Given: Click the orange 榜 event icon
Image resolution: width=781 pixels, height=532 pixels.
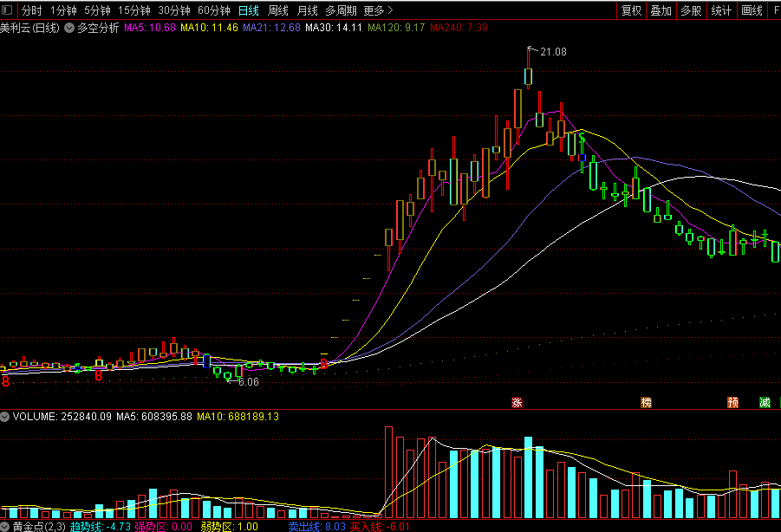Looking at the screenshot, I should coord(646,403).
